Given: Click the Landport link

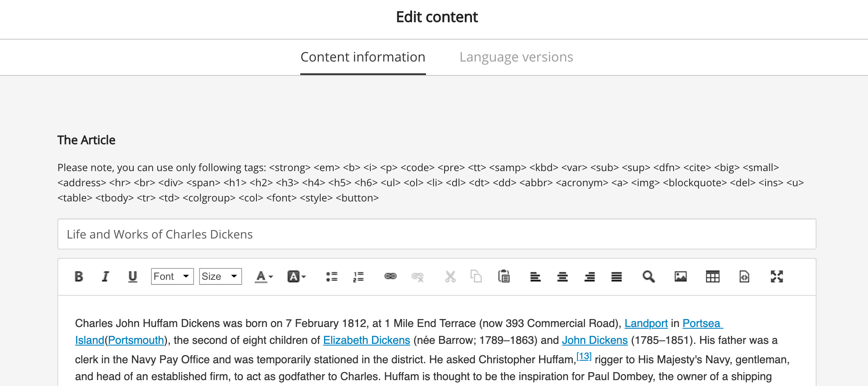Looking at the screenshot, I should point(646,323).
